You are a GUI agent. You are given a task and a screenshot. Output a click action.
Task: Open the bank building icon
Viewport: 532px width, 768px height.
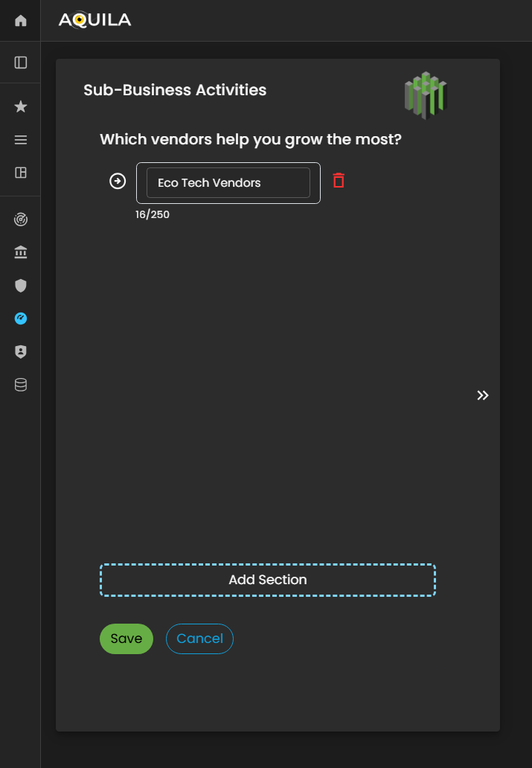(x=21, y=253)
